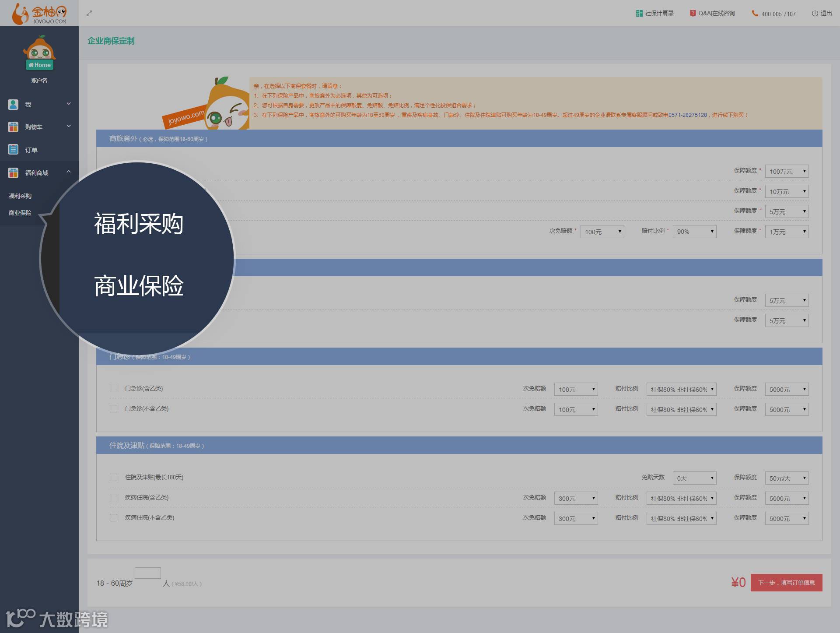Click the 购物车 gift icon in sidebar
840x633 pixels.
point(13,127)
